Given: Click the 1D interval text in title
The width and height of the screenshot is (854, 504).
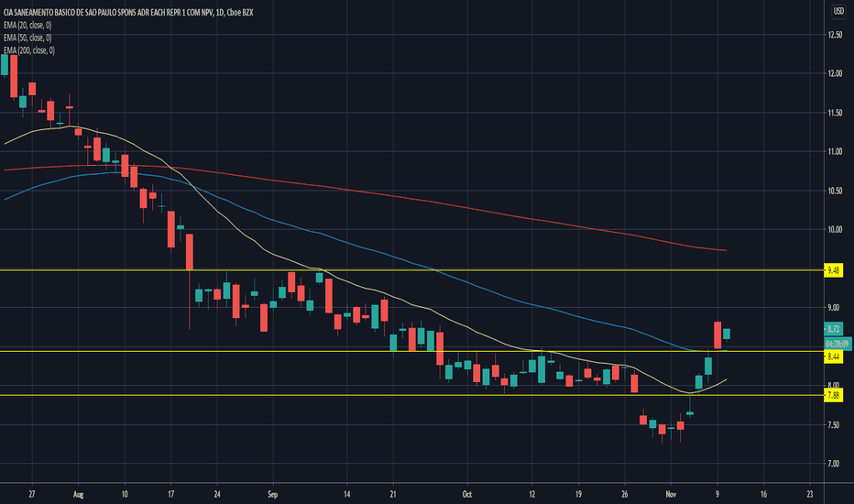Looking at the screenshot, I should click(220, 12).
